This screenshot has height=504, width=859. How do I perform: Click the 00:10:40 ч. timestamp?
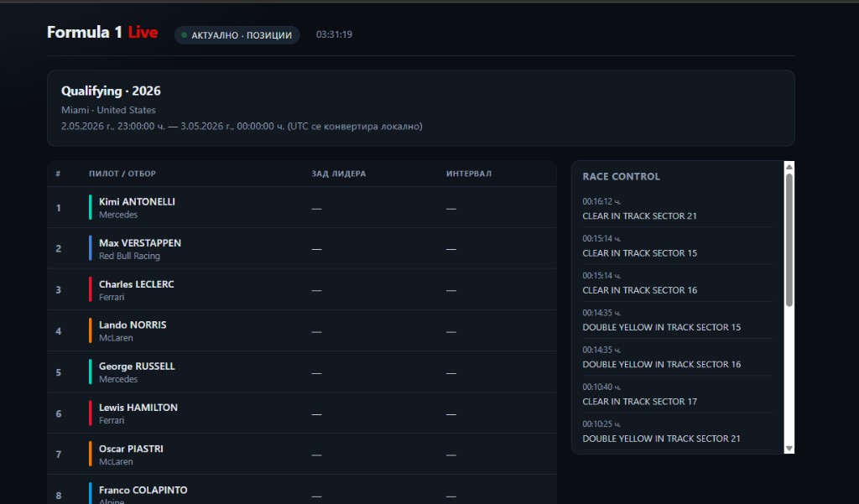pos(601,387)
